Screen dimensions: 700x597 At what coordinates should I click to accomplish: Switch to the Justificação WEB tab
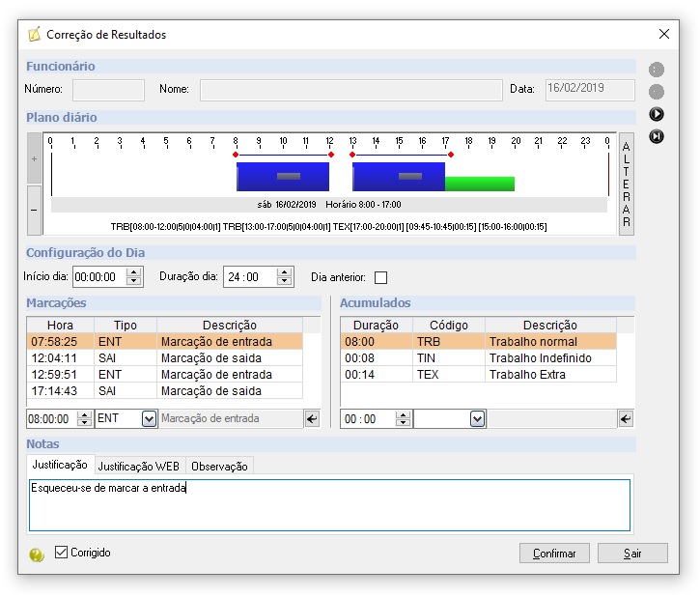(x=139, y=466)
